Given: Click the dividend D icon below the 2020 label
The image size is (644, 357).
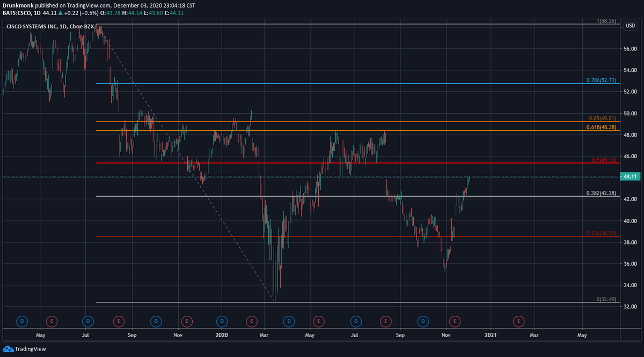Looking at the screenshot, I should [222, 321].
